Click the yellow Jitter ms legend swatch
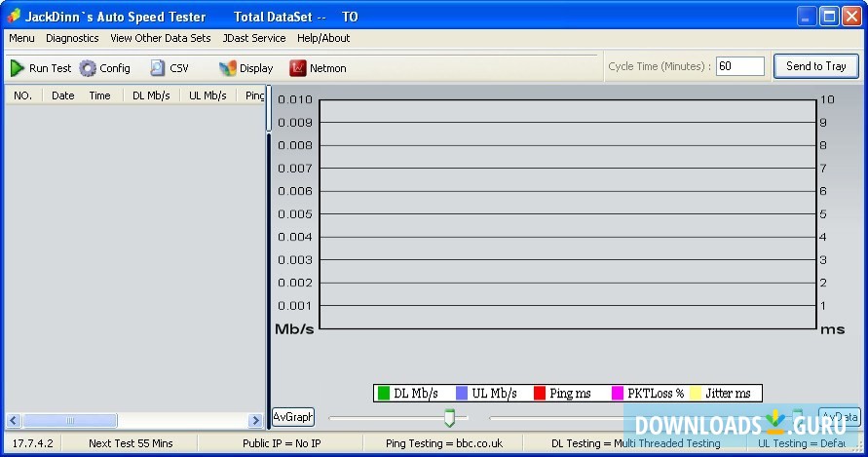The width and height of the screenshot is (868, 457). (696, 394)
